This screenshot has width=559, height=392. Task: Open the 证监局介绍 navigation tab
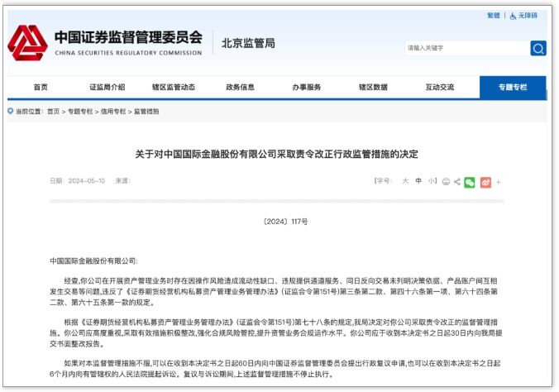click(x=107, y=87)
